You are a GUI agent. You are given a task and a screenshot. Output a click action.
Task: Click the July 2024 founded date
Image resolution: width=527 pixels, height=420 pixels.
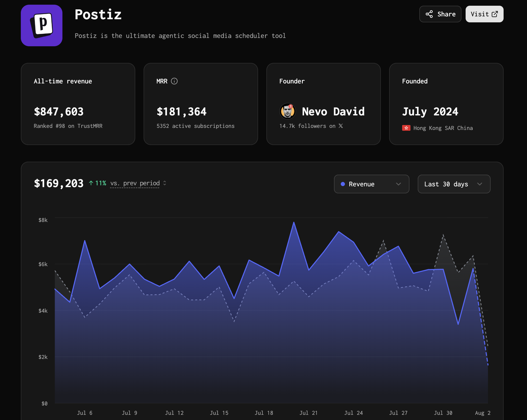pos(430,111)
